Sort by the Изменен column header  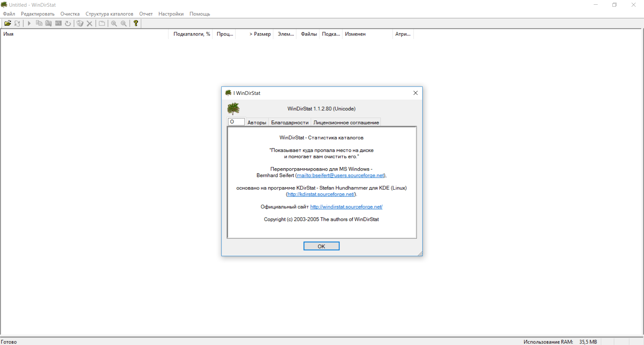[x=367, y=34]
